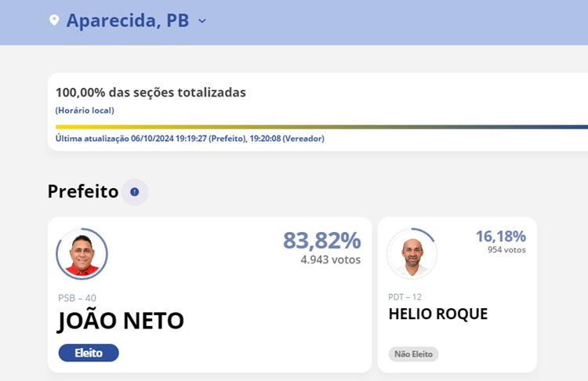588x381 pixels.
Task: Click the Última atualização timestamp text
Action: coord(190,139)
